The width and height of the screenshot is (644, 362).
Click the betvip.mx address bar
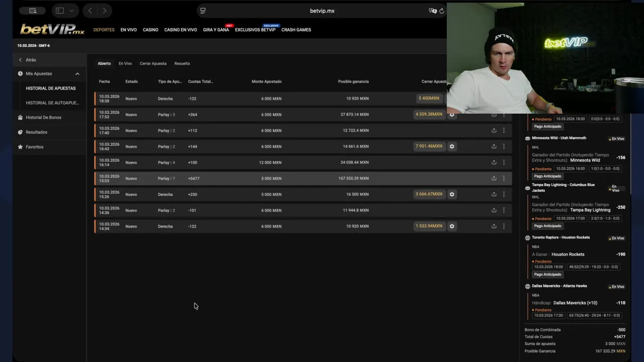click(322, 11)
